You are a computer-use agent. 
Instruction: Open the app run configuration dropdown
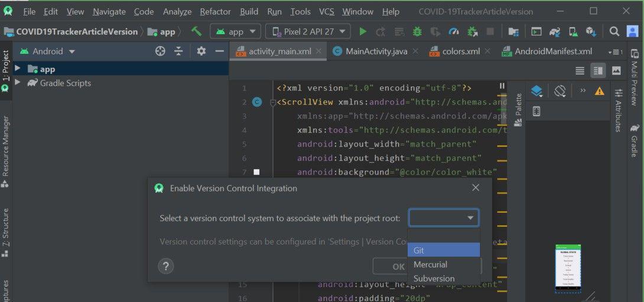click(235, 32)
